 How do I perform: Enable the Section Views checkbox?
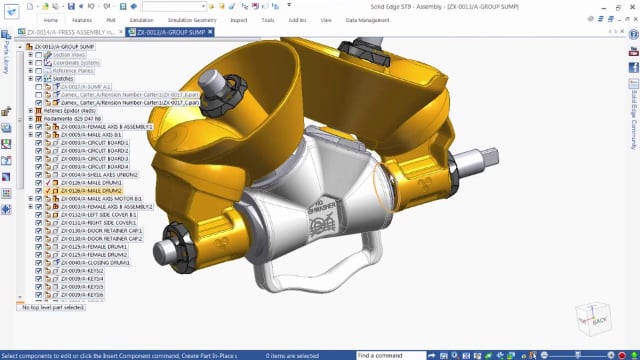tap(39, 55)
